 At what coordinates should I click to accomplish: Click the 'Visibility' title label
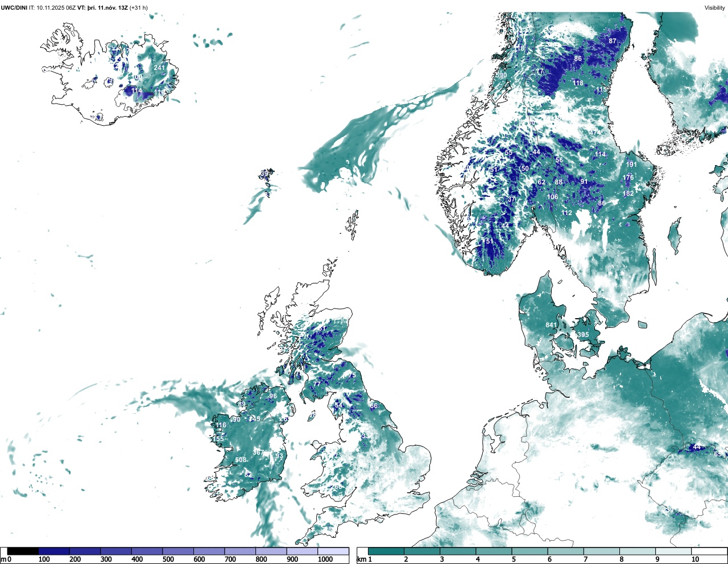715,7
